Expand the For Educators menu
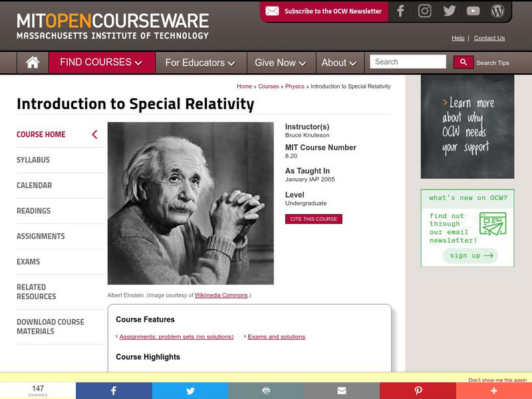This screenshot has width=532, height=399. tap(200, 62)
